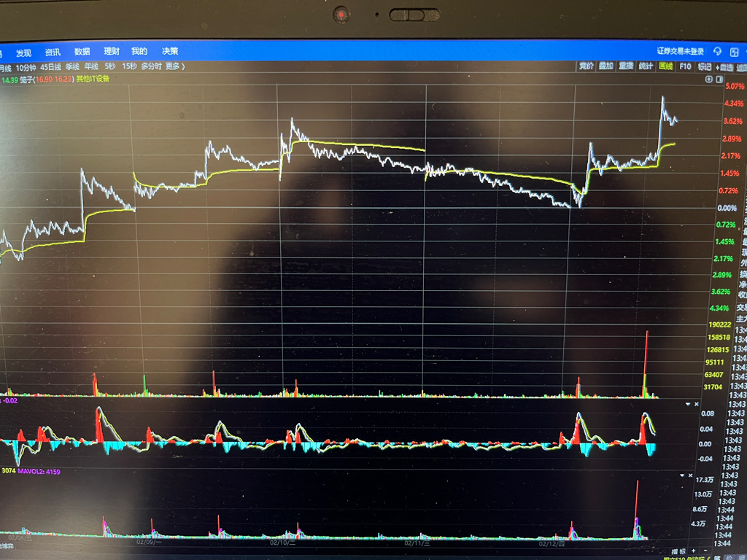
Task: Open the 资讯 menu
Action: click(53, 52)
